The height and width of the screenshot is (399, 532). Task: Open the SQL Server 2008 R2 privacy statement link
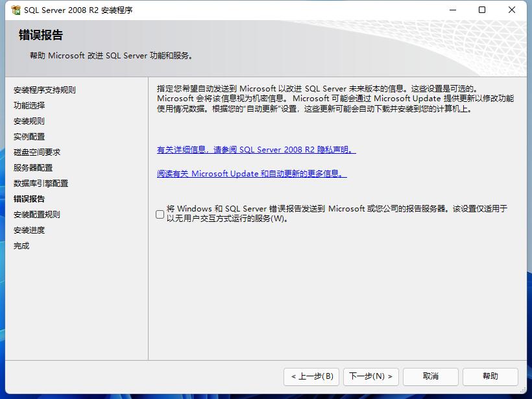pos(256,150)
